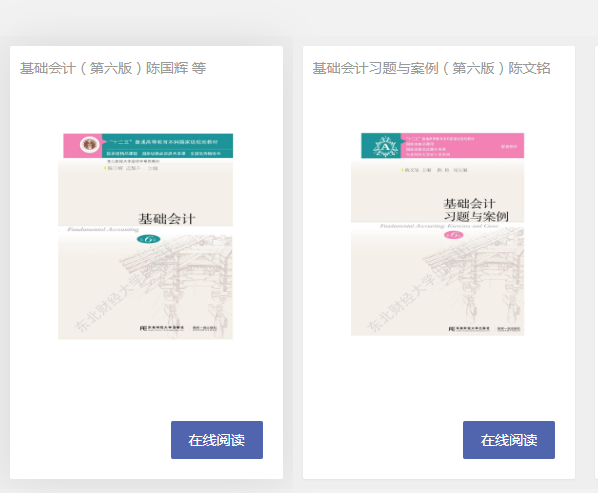Click round emblem on pink banner corner

click(x=89, y=145)
